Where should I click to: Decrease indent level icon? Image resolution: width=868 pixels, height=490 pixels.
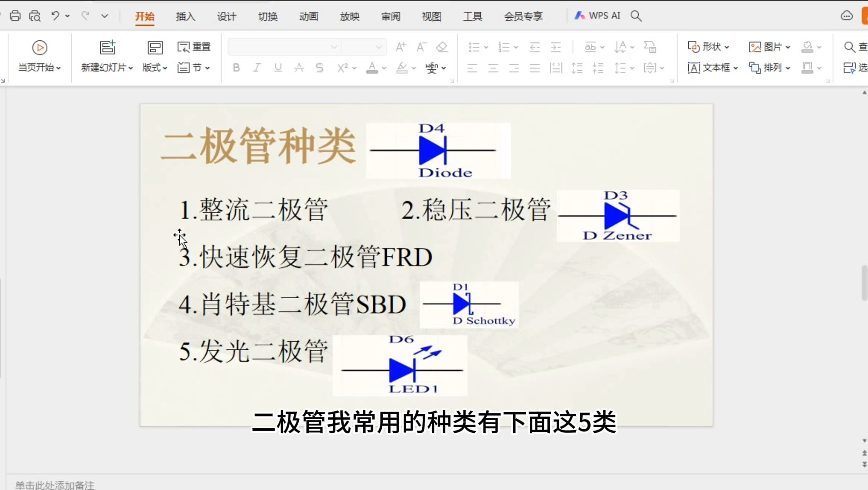(x=535, y=47)
